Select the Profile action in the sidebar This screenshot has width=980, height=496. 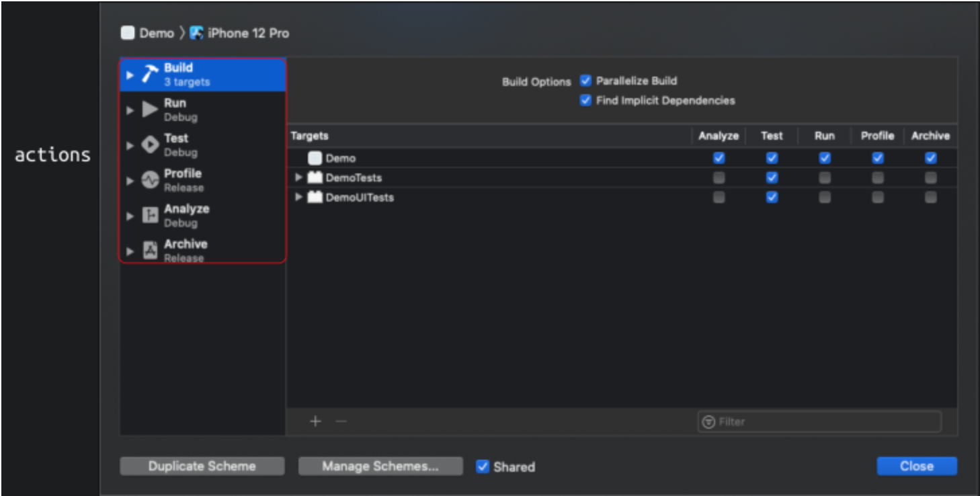click(x=203, y=180)
